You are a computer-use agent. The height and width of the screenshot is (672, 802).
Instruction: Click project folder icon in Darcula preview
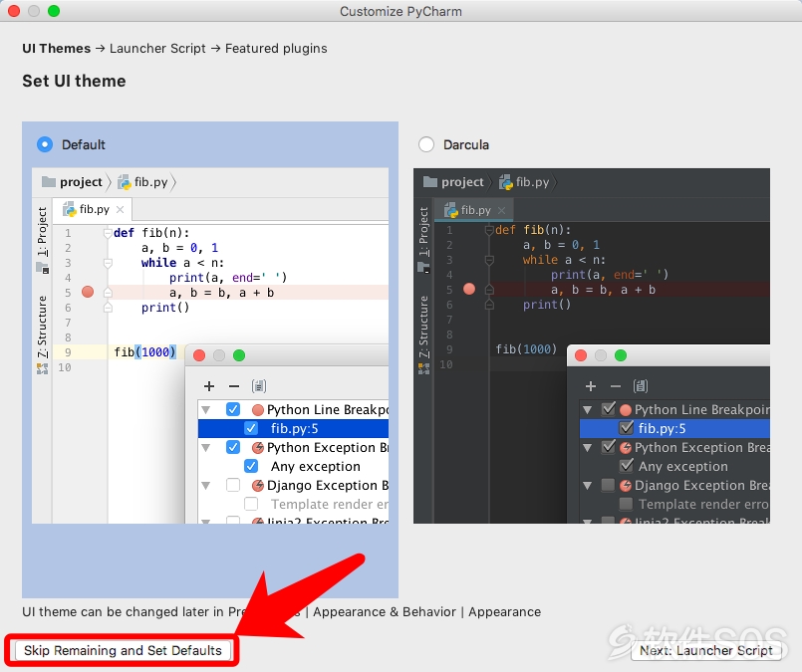[430, 181]
